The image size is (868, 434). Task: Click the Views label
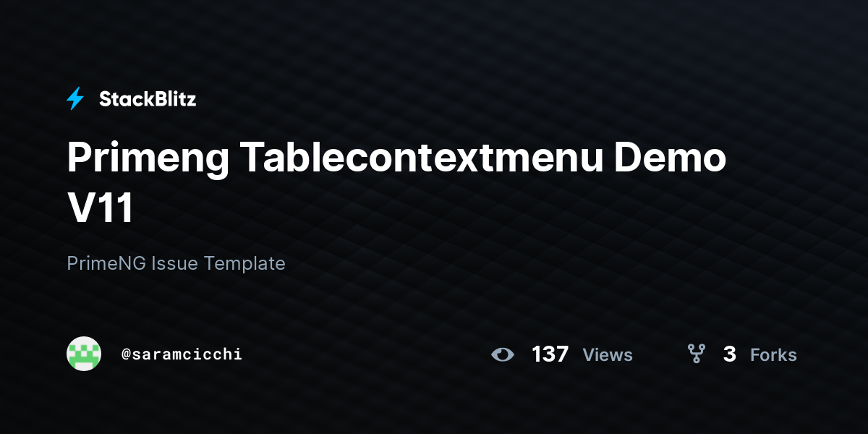tap(608, 355)
